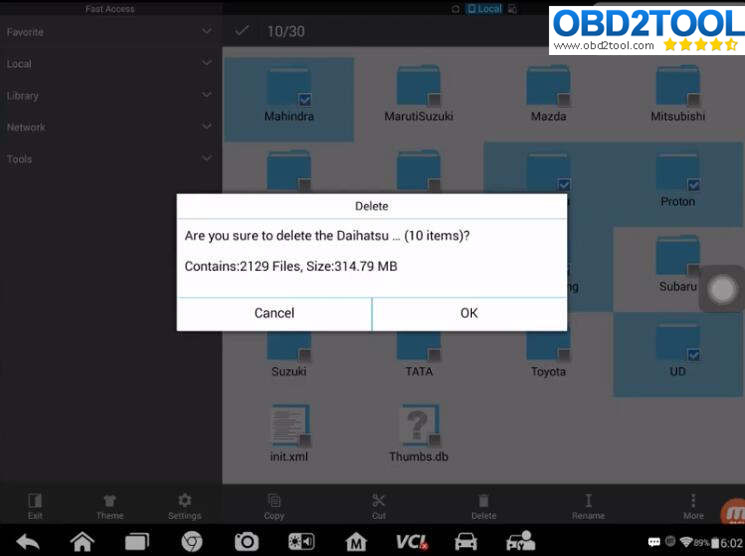Open the Settings gear icon
Viewport: 745px width, 556px height.
coord(184,500)
